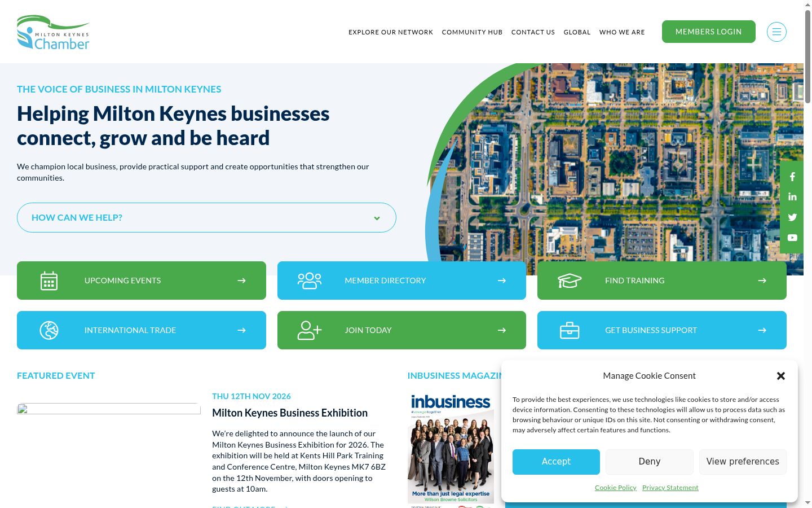The image size is (812, 508).
Task: Click the Get Business Support tile label
Action: click(651, 330)
